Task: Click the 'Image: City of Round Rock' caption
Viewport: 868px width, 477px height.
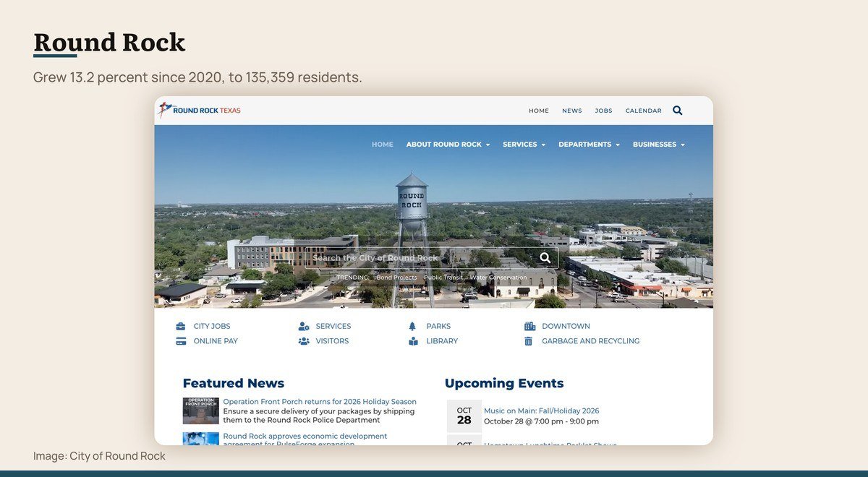Action: [99, 456]
